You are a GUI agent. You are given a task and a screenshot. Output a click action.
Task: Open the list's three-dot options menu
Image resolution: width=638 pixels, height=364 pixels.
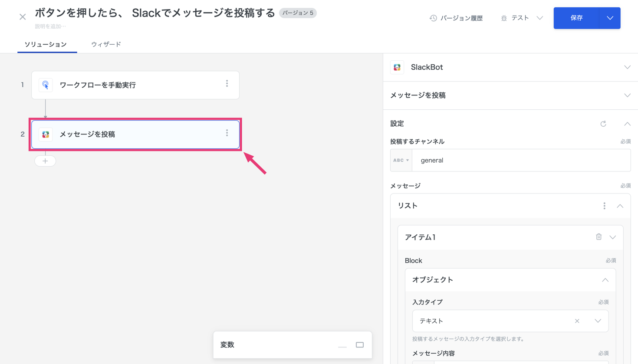pyautogui.click(x=604, y=206)
